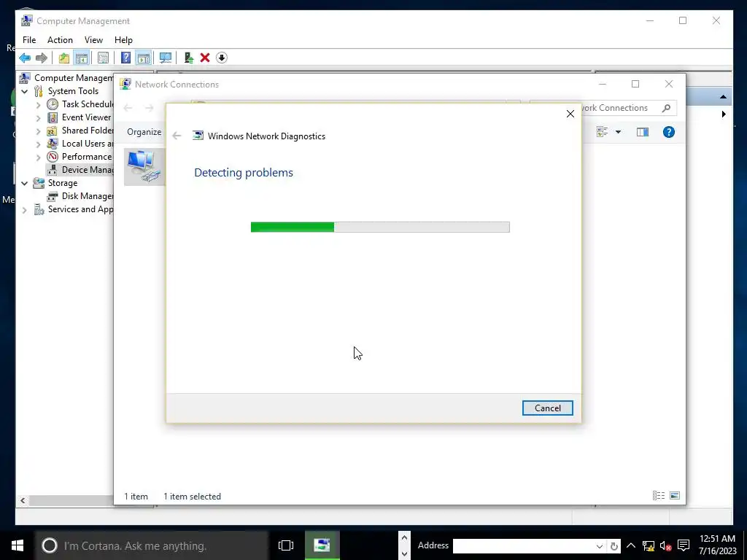Click the Detecting problems progress bar
The width and height of the screenshot is (747, 560).
click(380, 227)
